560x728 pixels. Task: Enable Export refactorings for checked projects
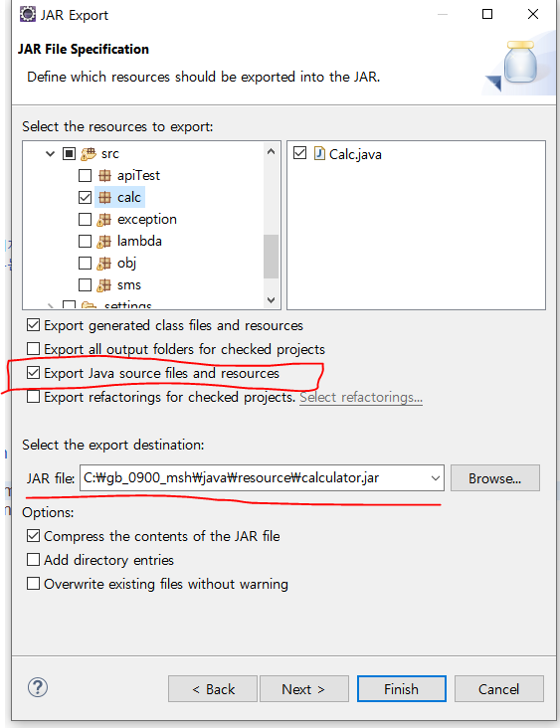click(x=33, y=397)
